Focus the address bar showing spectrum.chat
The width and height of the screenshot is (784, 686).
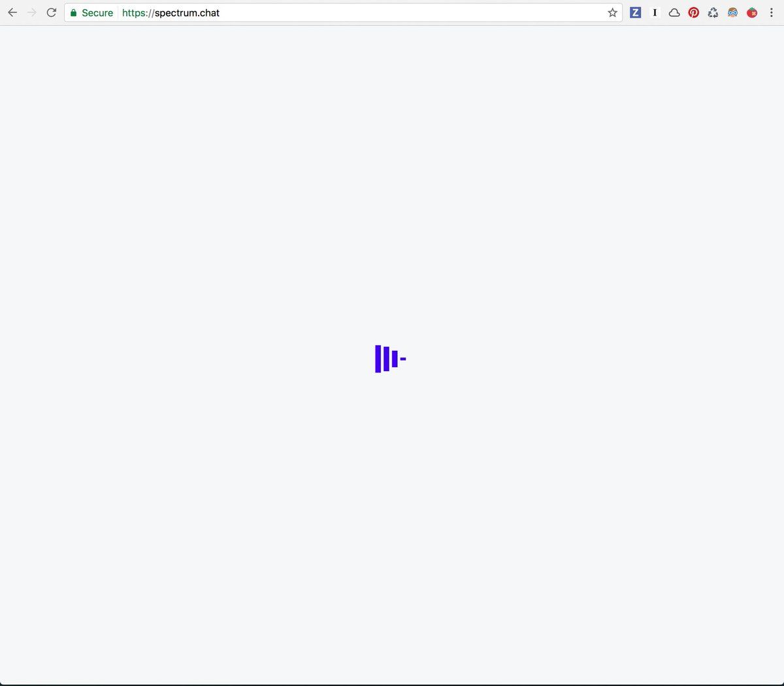[343, 12]
